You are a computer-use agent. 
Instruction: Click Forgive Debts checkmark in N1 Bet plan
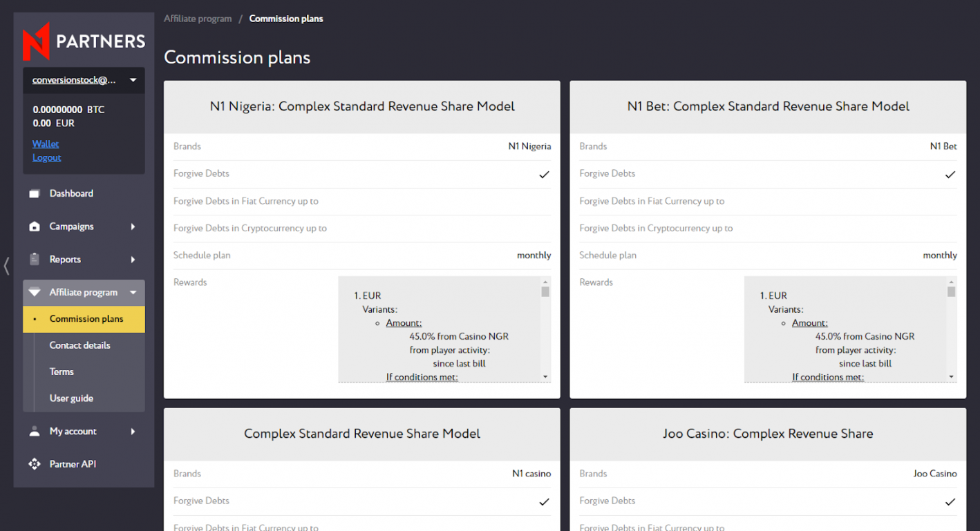click(950, 175)
